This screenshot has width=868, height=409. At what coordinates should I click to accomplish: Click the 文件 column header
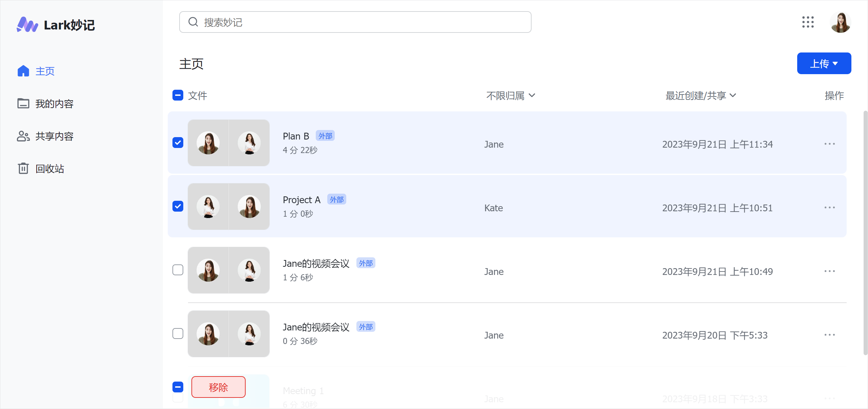pos(198,95)
